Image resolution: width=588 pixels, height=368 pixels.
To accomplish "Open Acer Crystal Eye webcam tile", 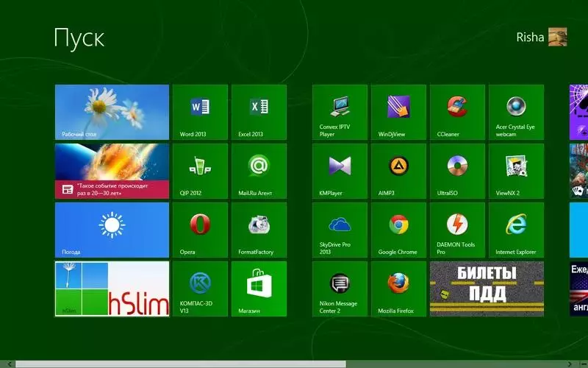I will 517,113.
